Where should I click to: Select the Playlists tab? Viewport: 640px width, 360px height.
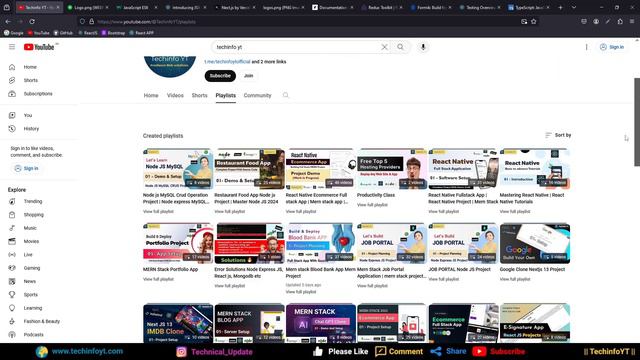[x=226, y=96]
